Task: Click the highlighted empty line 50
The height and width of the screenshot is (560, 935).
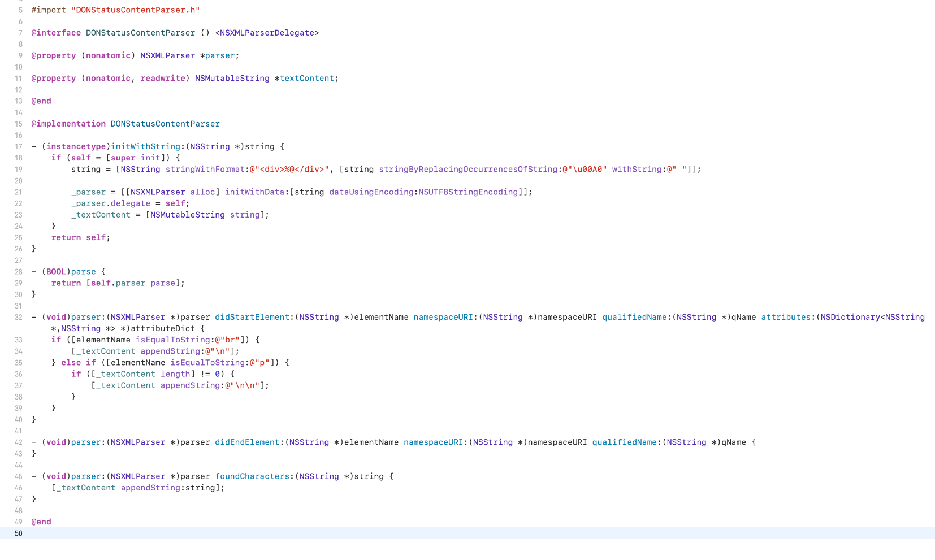Action: pos(452,533)
